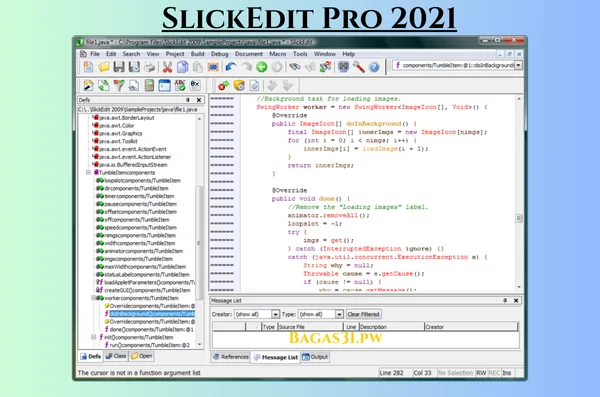The height and width of the screenshot is (397, 600).
Task: Open the Creator filter dropdown
Action: coord(276,314)
